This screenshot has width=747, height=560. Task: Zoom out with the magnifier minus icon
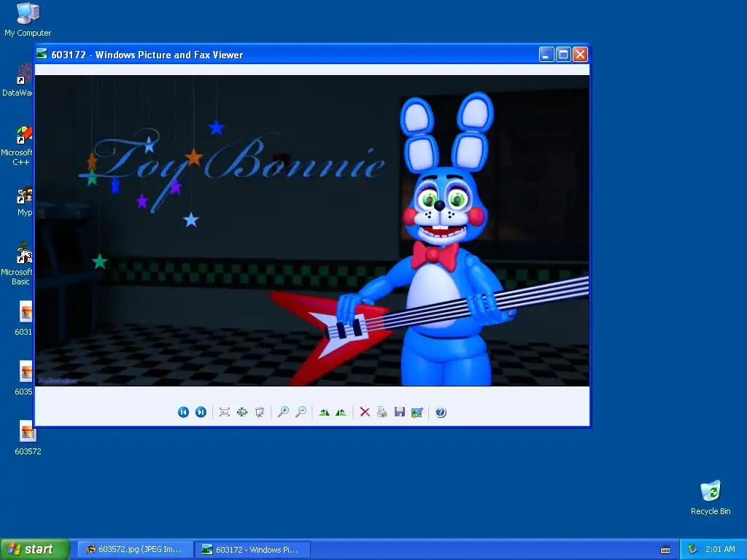pyautogui.click(x=301, y=413)
